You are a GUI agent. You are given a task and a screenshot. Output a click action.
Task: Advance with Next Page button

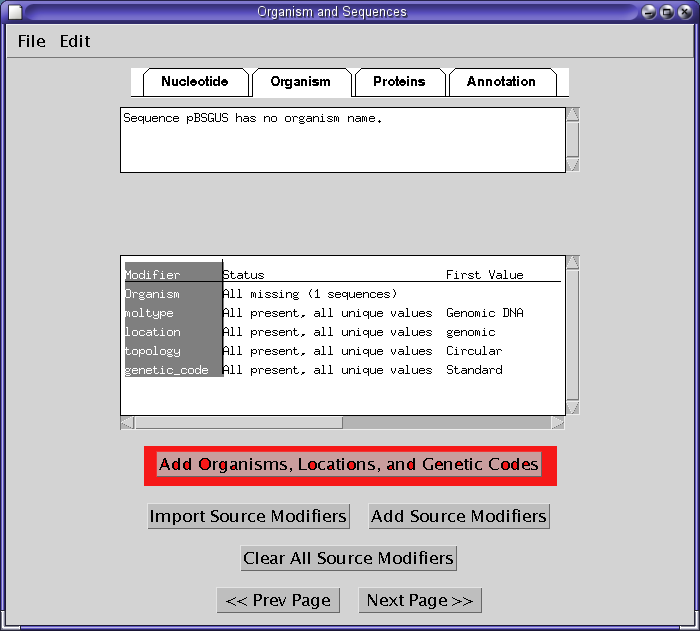pos(420,600)
